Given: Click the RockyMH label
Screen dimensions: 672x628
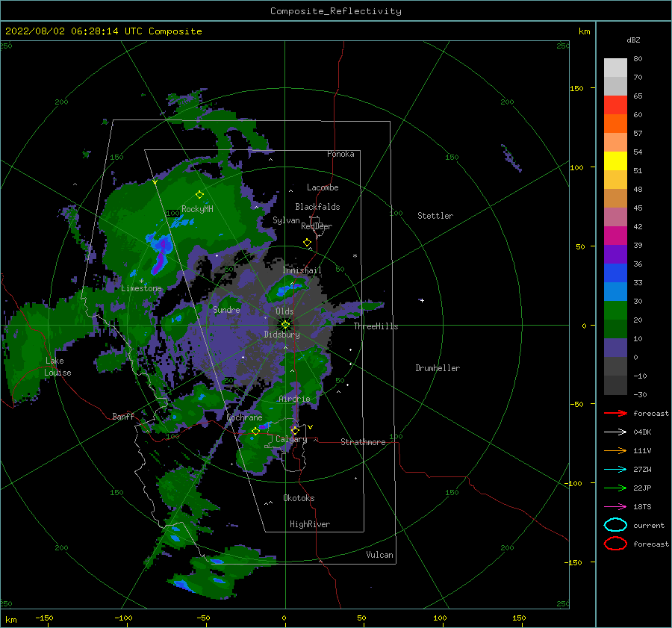Looking at the screenshot, I should coord(197,209).
